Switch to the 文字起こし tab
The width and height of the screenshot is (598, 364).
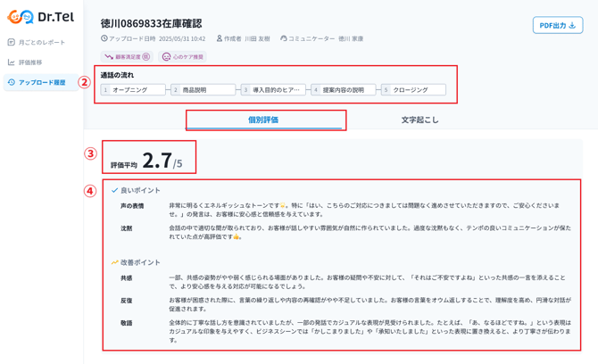419,120
